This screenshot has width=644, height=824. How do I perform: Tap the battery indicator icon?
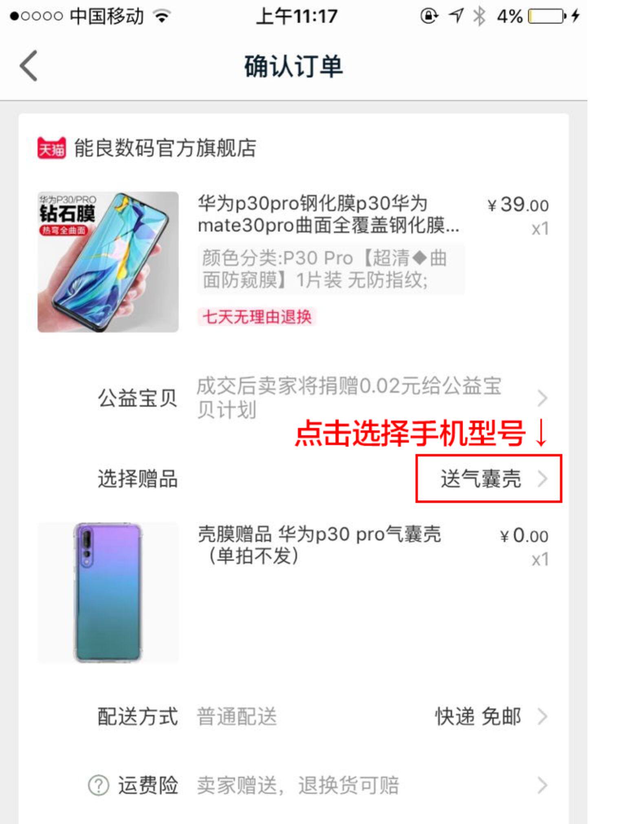tap(547, 16)
